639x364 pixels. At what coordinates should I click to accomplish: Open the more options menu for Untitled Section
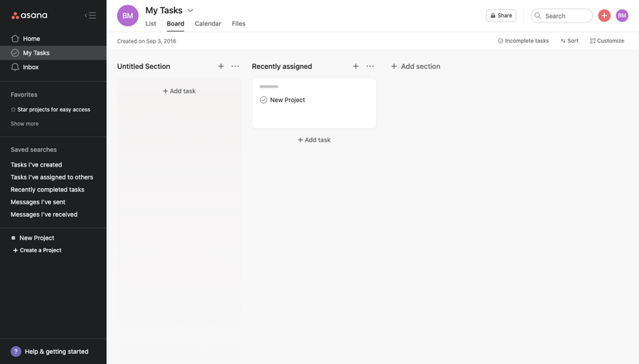(x=235, y=66)
